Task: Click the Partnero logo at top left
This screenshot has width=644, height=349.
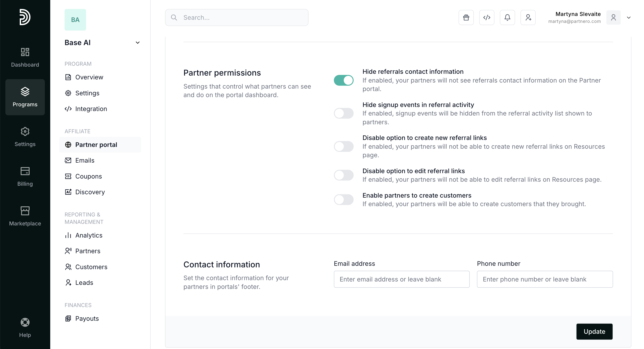Action: [25, 17]
